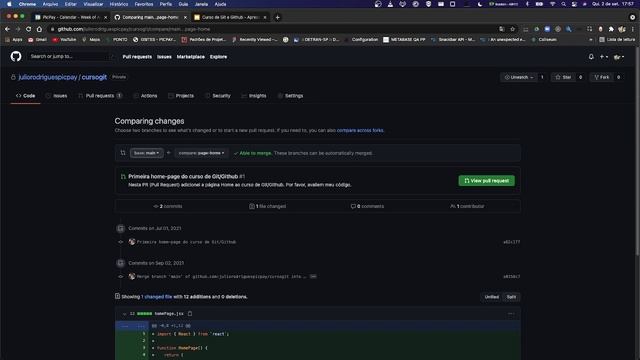
Task: Click the Chrome home icon
Action: point(39,29)
